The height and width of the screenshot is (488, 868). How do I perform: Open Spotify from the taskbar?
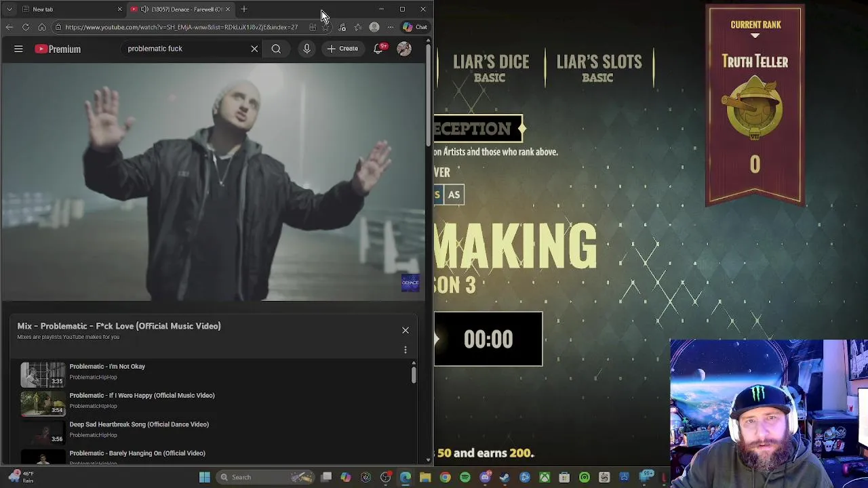coord(465,477)
